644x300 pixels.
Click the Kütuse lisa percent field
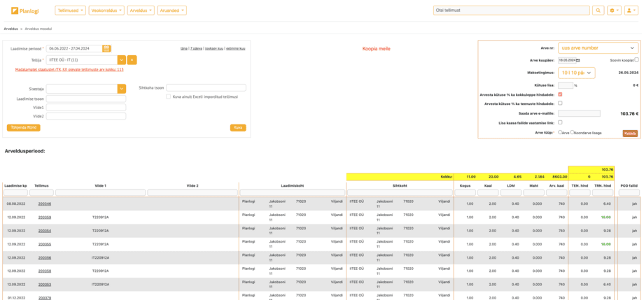click(565, 85)
